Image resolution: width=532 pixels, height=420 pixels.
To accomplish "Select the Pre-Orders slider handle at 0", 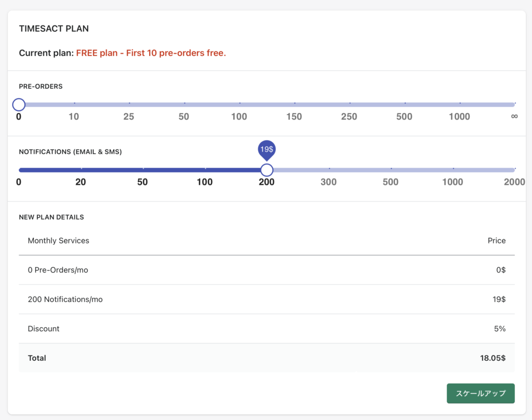I will click(x=19, y=104).
